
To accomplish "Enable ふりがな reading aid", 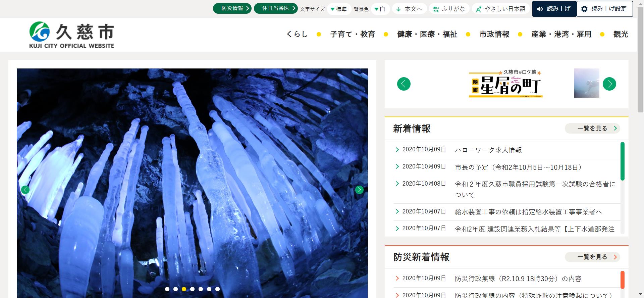I will [449, 9].
